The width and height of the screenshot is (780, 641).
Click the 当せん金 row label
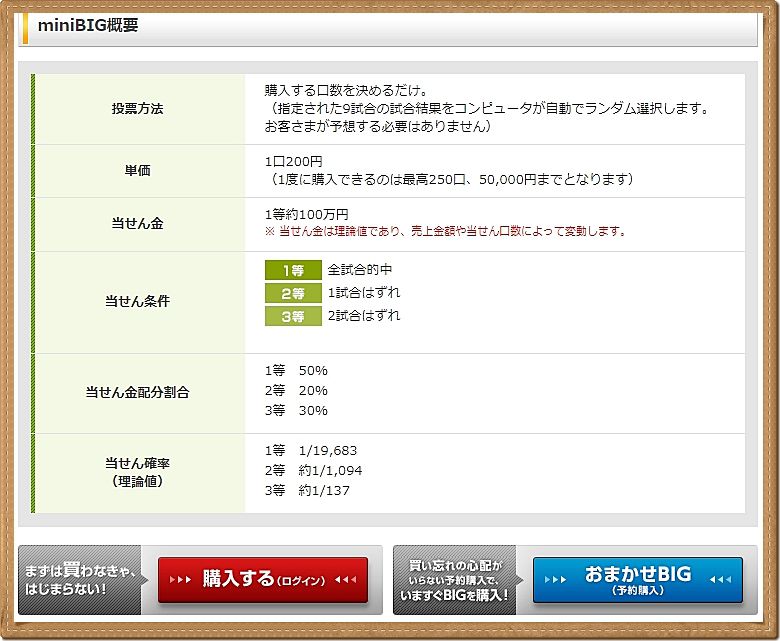(137, 223)
